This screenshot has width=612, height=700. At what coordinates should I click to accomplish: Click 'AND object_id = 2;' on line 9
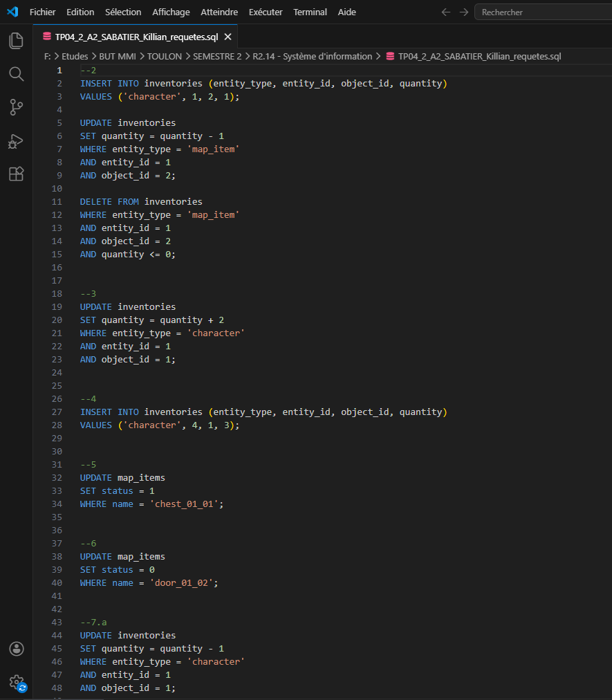128,176
